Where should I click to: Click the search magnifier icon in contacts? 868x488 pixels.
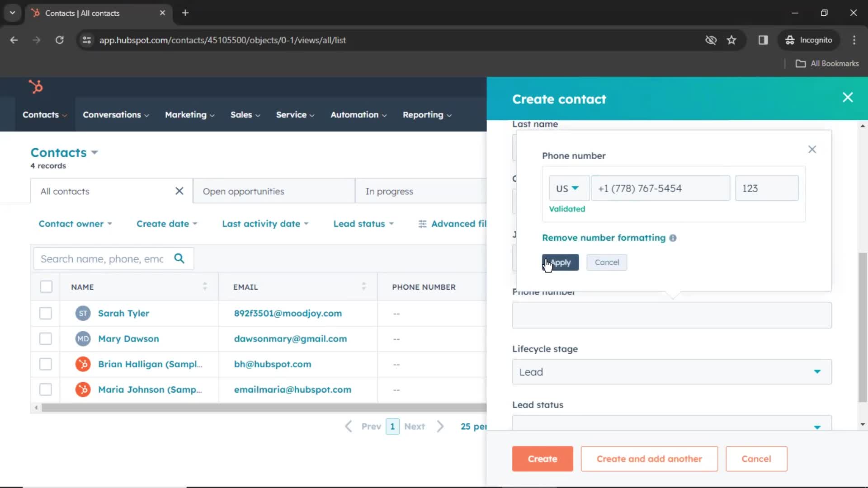tap(179, 258)
